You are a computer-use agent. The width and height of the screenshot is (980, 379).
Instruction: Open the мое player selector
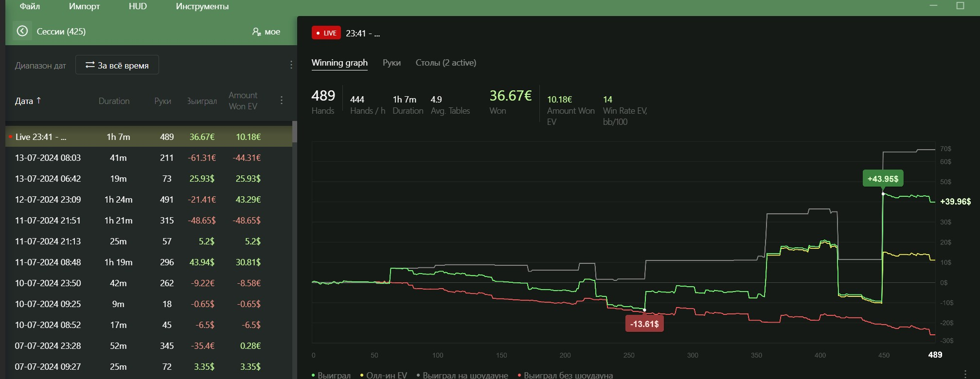266,32
